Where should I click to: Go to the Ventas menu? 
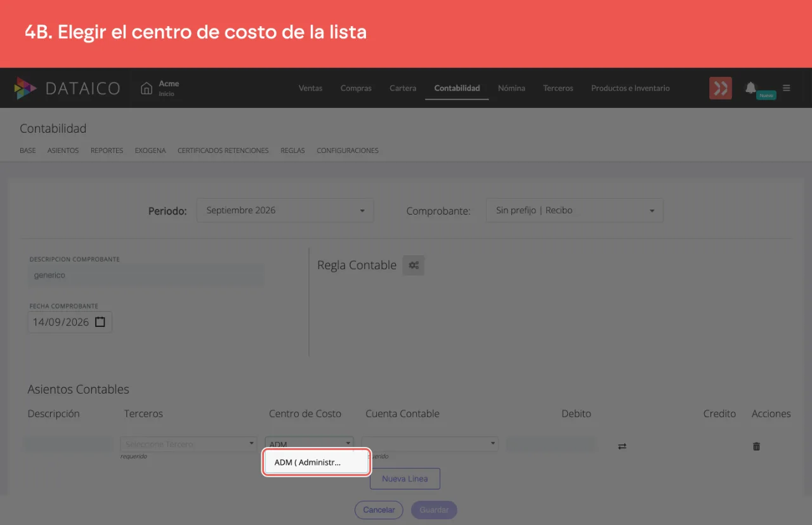[310, 88]
